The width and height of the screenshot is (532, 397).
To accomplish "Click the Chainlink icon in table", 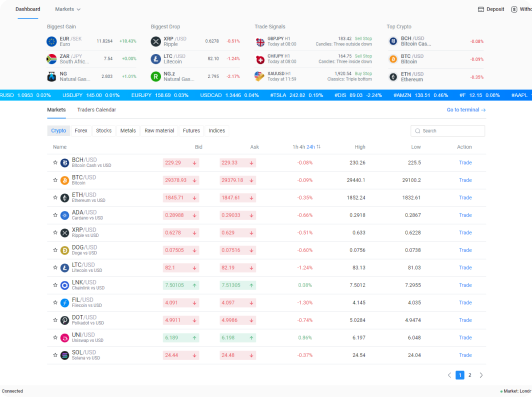I will click(64, 285).
